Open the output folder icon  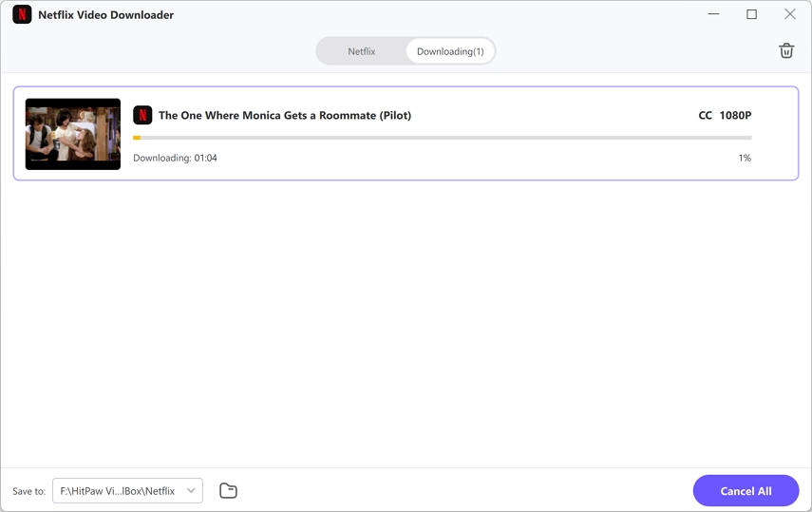[x=228, y=491]
